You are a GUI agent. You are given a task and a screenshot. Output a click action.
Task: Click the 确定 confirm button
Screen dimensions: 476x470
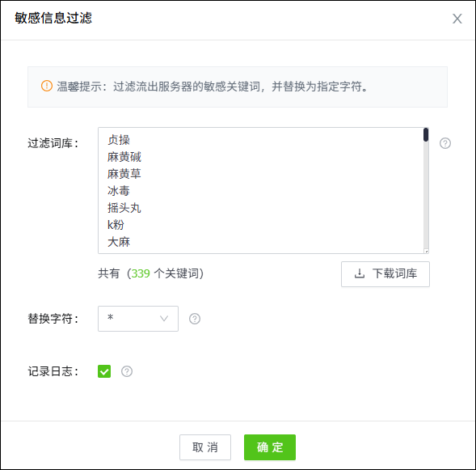(270, 447)
